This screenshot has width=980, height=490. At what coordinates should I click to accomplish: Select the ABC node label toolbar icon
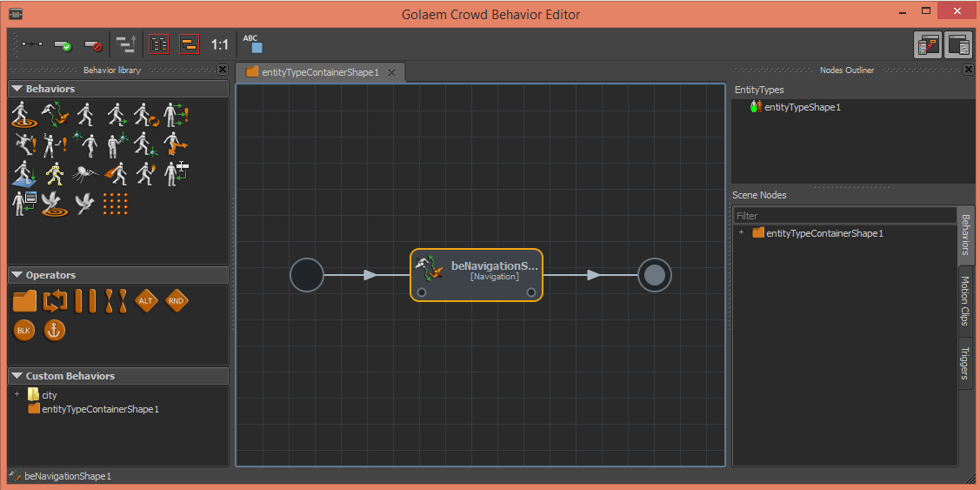tap(252, 44)
